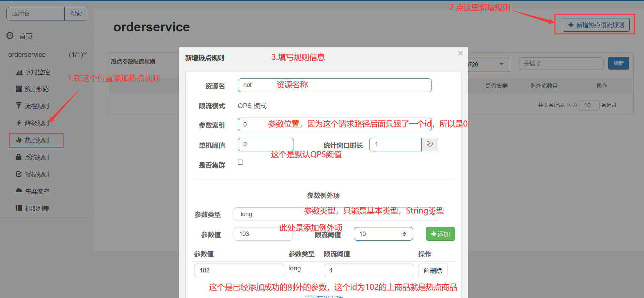
Task: Focus the 参数索引 input field
Action: pyautogui.click(x=334, y=124)
